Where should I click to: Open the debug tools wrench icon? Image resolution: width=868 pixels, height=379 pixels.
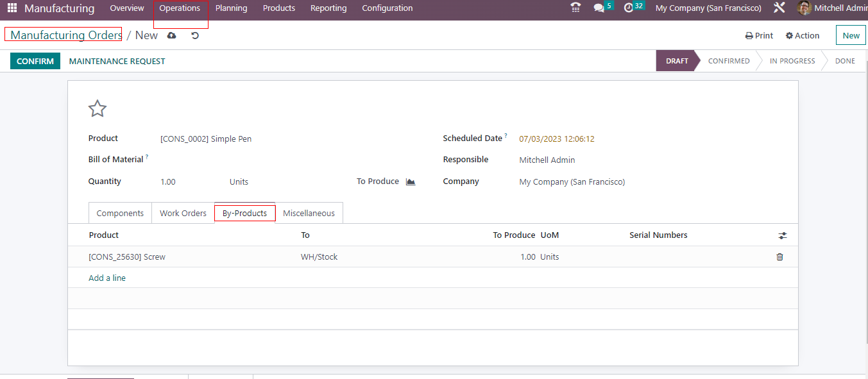779,8
